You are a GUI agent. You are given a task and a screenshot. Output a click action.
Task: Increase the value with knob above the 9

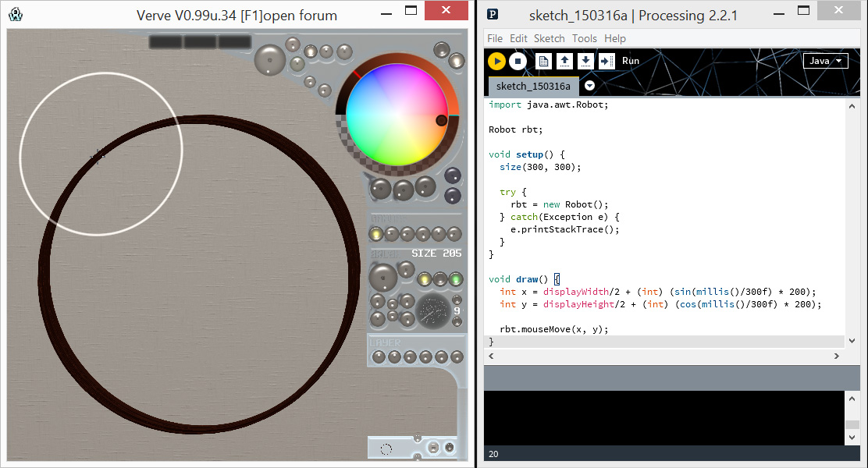point(457,300)
